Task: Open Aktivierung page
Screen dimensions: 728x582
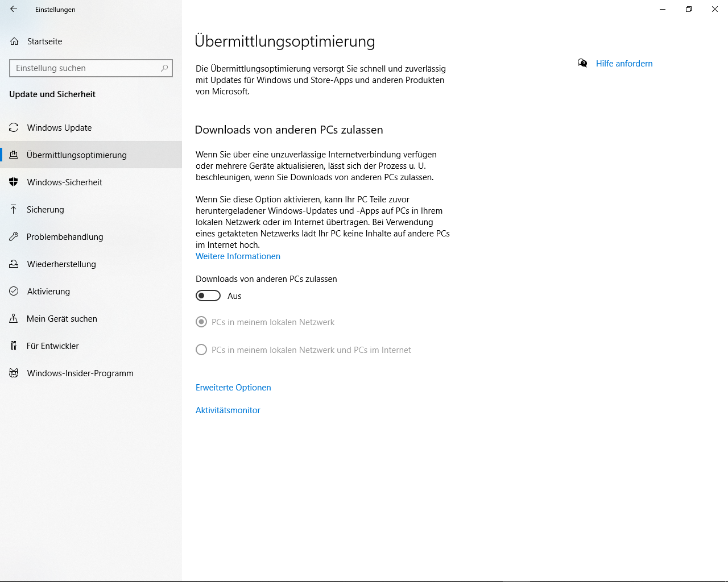Action: (91, 291)
